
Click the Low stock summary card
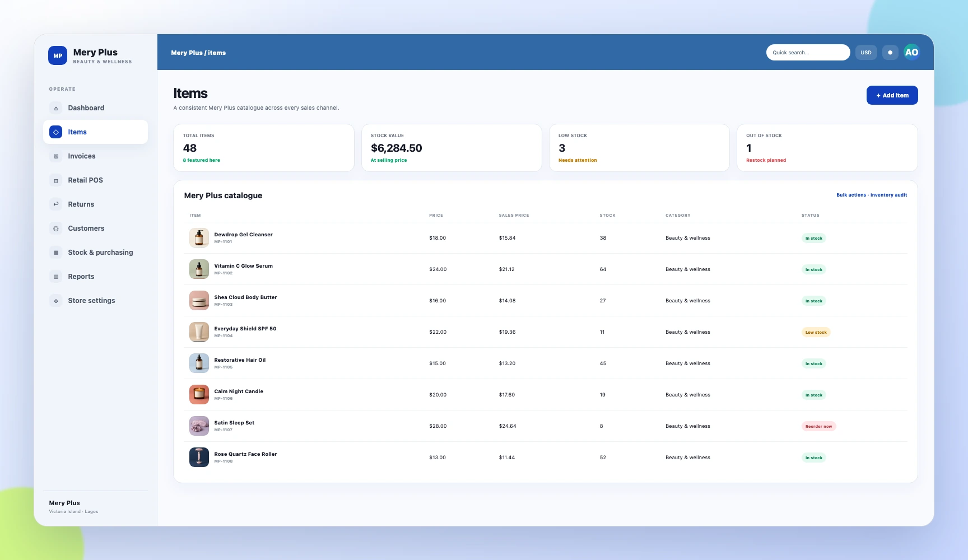[x=639, y=148]
